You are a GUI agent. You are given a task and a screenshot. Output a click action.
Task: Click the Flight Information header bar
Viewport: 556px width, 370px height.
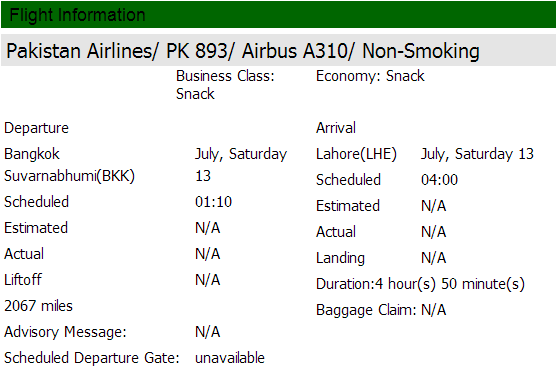click(278, 15)
